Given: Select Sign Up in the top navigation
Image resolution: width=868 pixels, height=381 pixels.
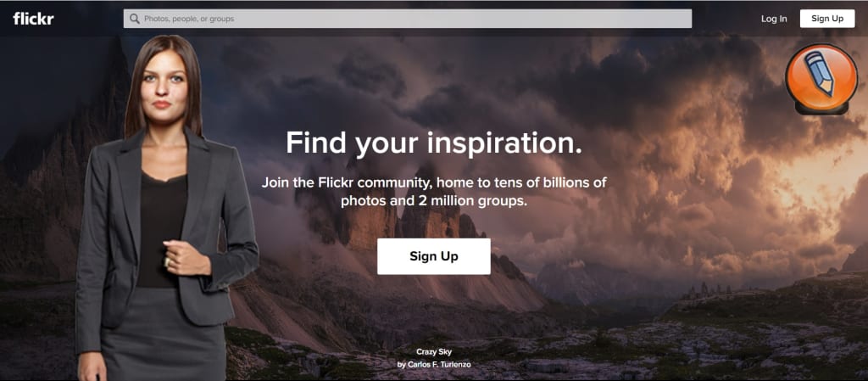Looking at the screenshot, I should [x=827, y=19].
